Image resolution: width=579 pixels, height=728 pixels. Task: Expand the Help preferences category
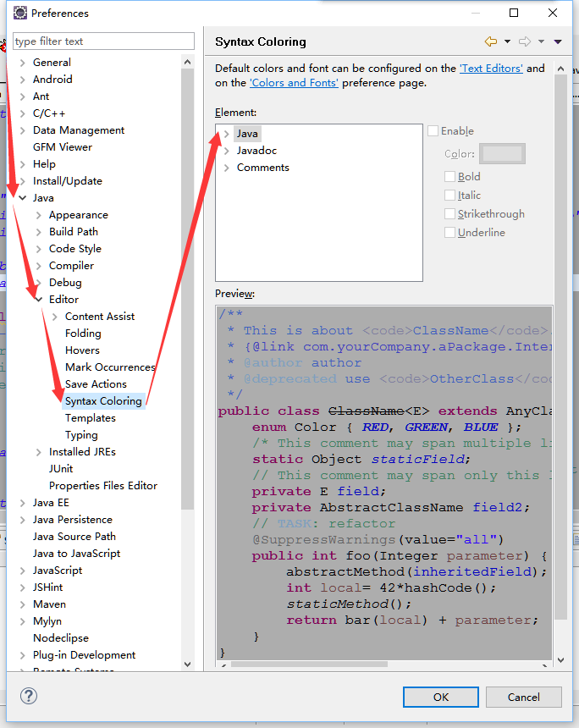22,164
